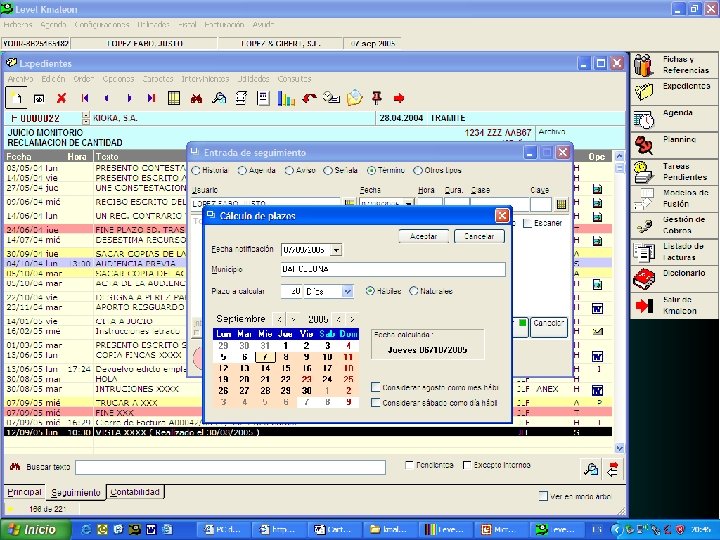The image size is (720, 540).
Task: Select the Aviso radio button
Action: (x=289, y=170)
